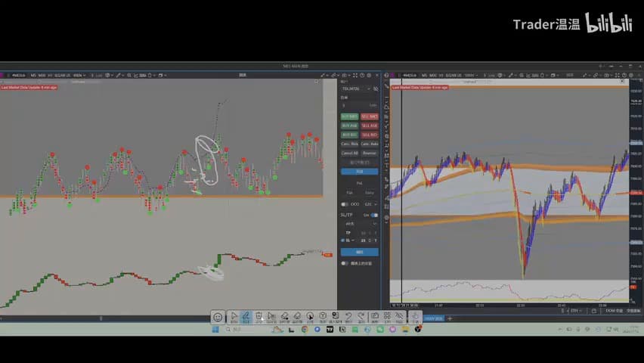Click the BUY BID order button

[349, 135]
